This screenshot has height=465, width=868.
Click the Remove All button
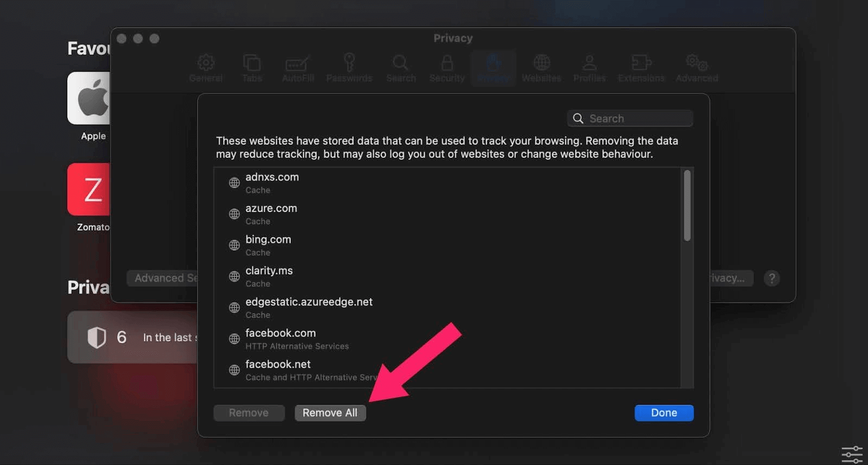click(x=330, y=413)
